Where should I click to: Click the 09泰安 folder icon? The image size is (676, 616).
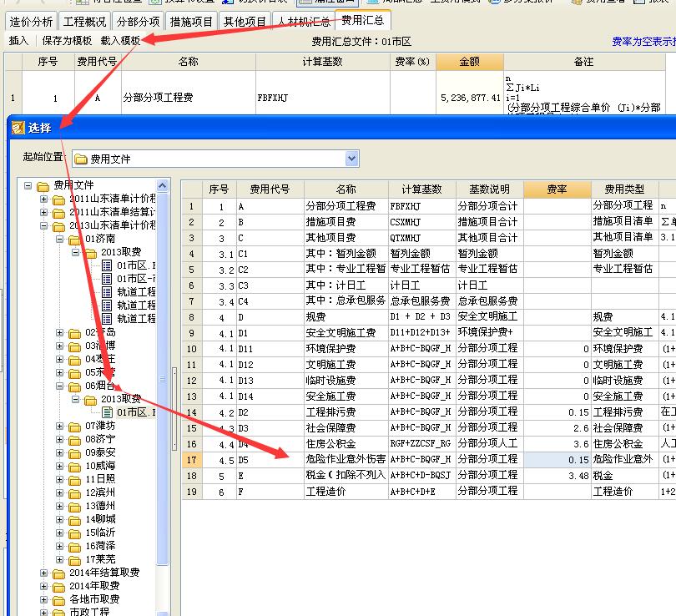click(74, 453)
